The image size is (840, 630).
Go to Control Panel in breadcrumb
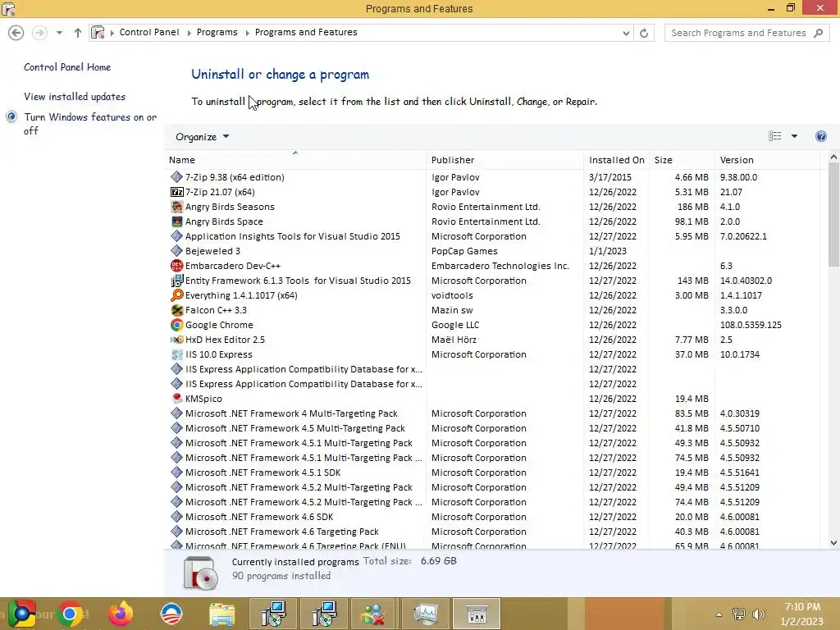click(x=149, y=32)
